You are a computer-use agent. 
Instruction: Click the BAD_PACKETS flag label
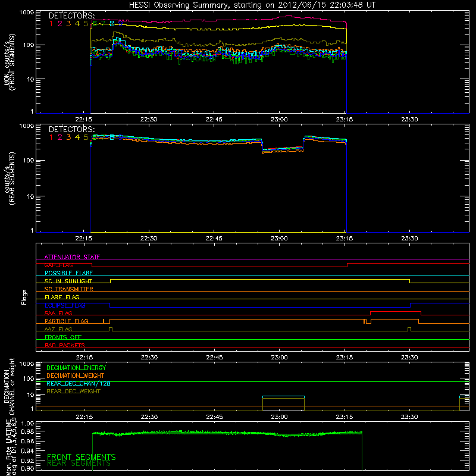point(65,345)
